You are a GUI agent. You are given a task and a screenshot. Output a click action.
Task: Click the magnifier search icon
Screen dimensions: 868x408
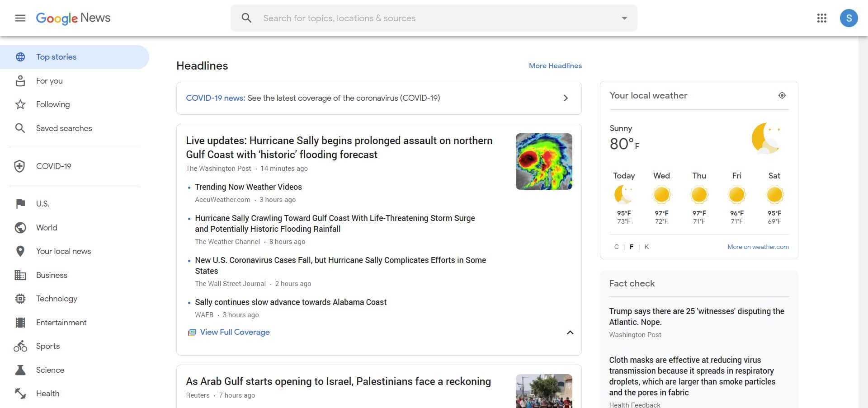click(x=246, y=18)
